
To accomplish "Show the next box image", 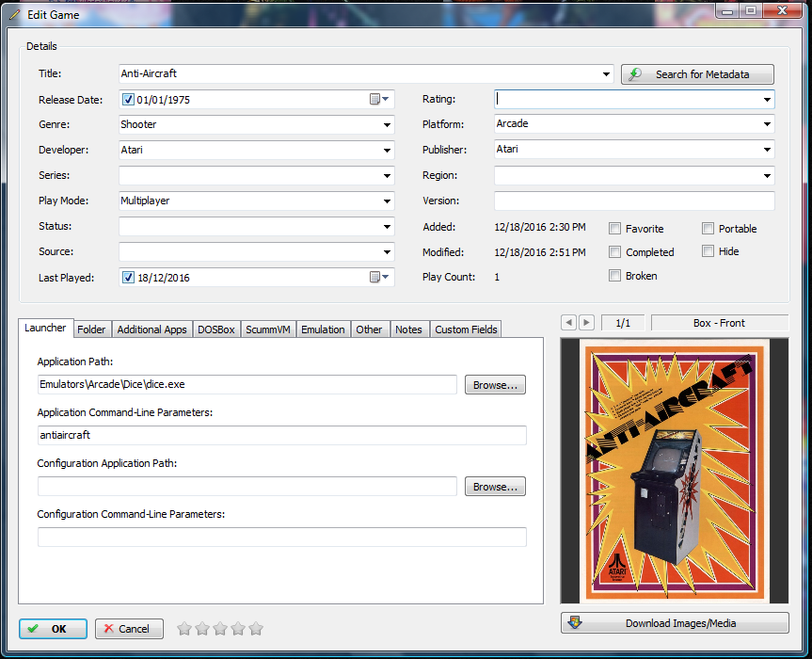I will pyautogui.click(x=586, y=322).
